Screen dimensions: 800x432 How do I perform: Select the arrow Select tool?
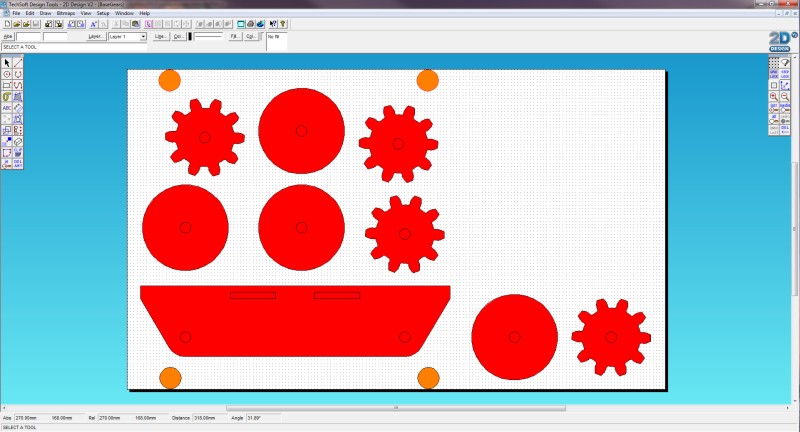tap(7, 63)
